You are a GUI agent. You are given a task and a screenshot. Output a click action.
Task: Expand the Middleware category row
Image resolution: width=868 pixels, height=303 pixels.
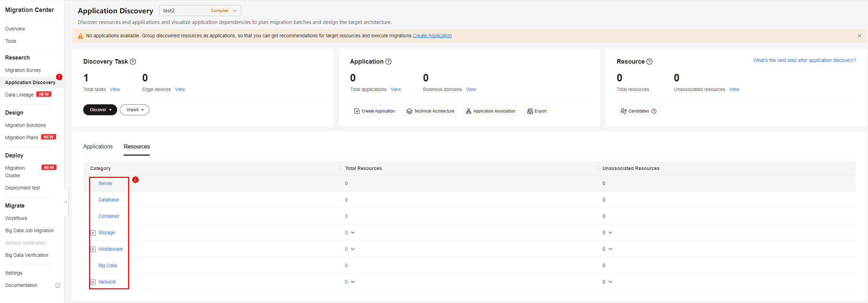pyautogui.click(x=93, y=249)
